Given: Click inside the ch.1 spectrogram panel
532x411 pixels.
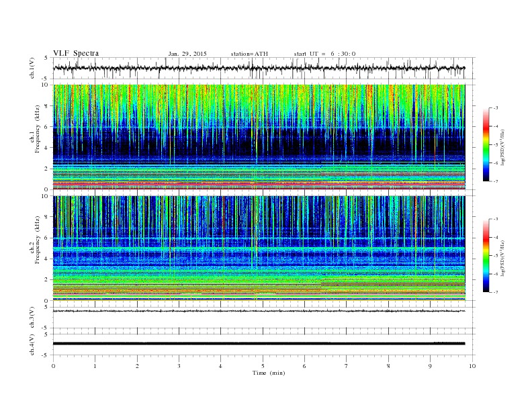Looking at the screenshot, I should pyautogui.click(x=259, y=137).
